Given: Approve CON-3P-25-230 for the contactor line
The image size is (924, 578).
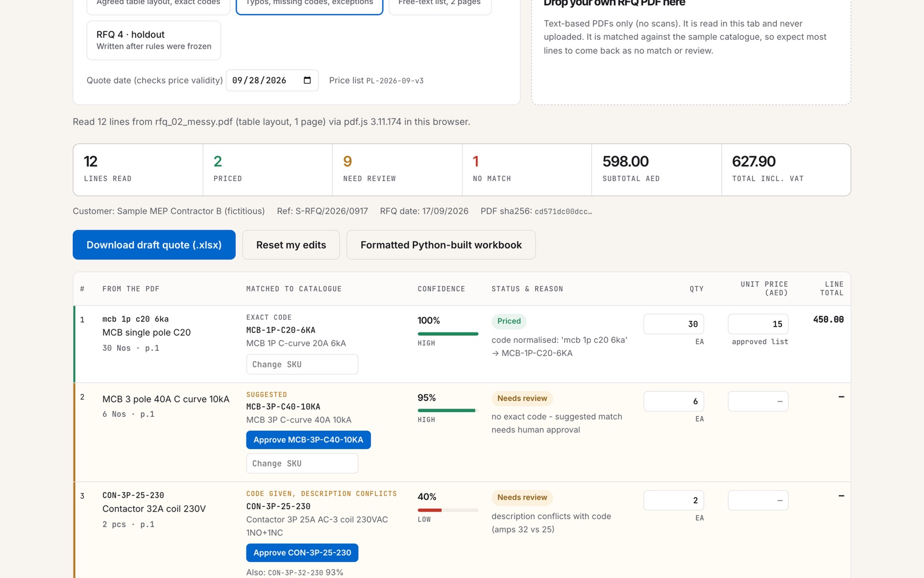Looking at the screenshot, I should coord(302,553).
